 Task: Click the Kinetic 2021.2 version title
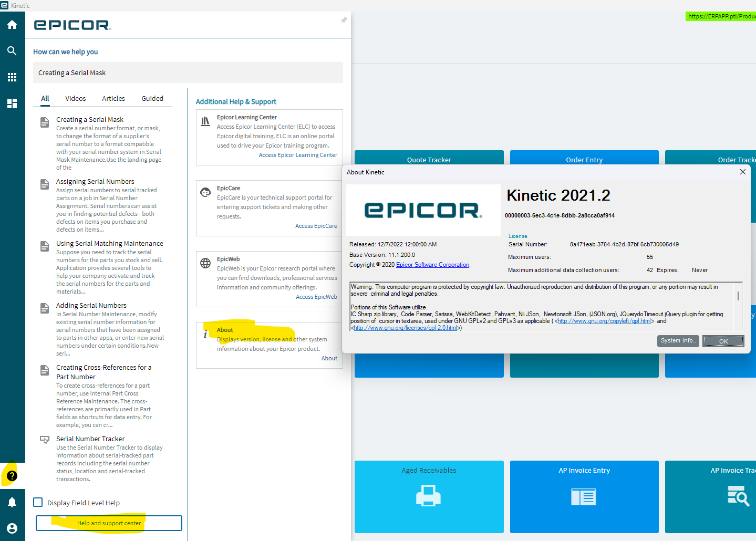click(x=558, y=195)
